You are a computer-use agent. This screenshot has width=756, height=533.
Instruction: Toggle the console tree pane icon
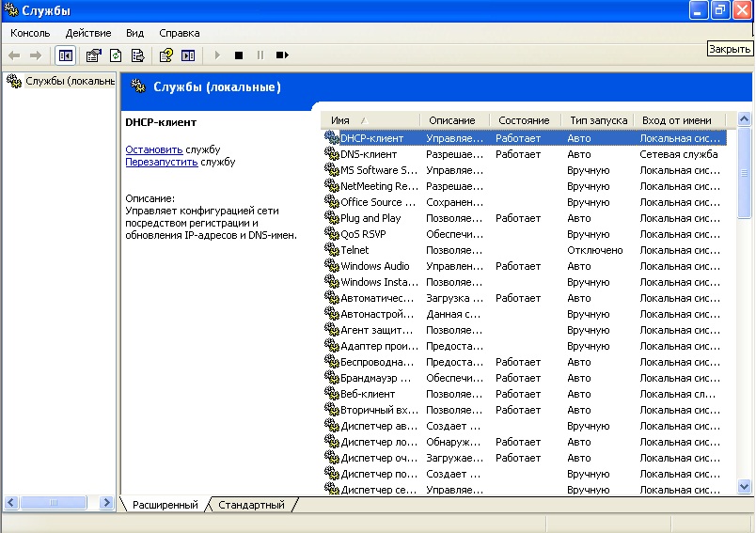(x=66, y=55)
